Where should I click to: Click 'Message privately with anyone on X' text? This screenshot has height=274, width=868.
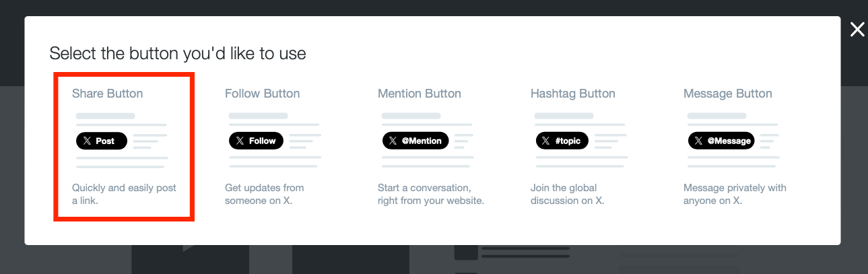coord(735,194)
